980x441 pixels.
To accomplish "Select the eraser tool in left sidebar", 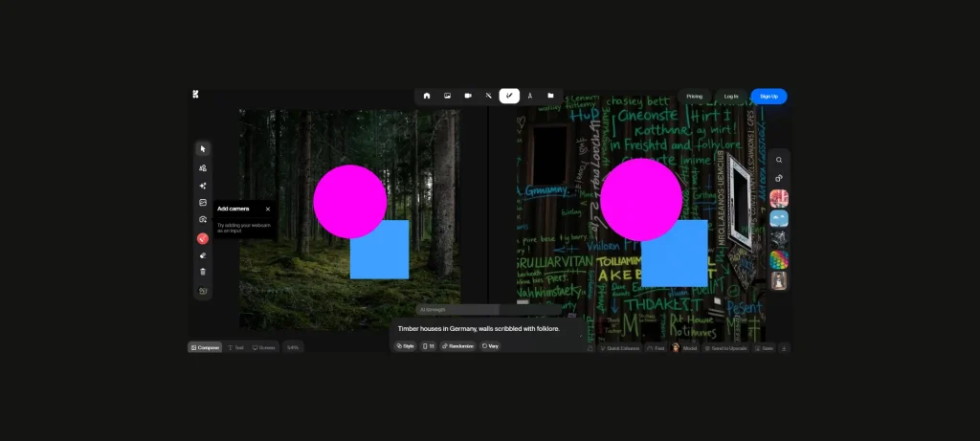I will [x=203, y=255].
